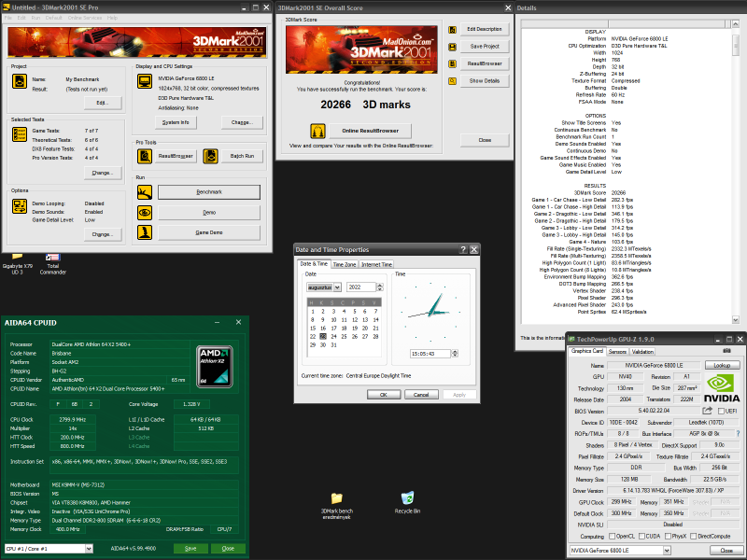Click the bus interface question mark in GPU-Z
This screenshot has height=560, width=747.
738,433
